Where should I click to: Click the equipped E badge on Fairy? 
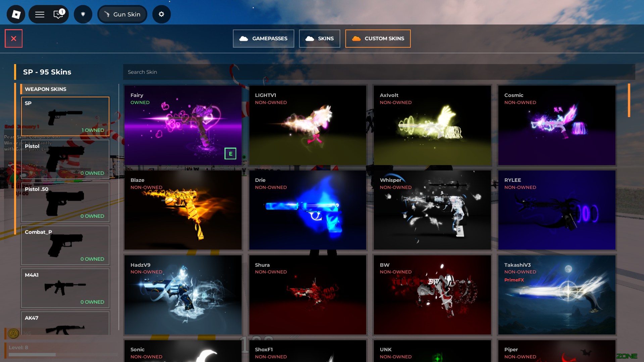[230, 154]
